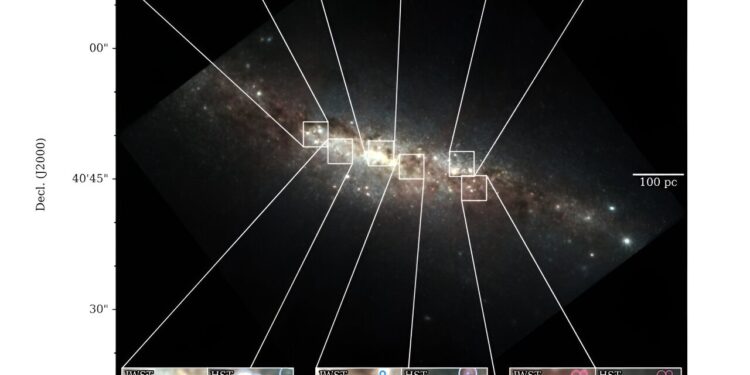The width and height of the screenshot is (750, 375).
Task: Click the "00"" declination tick label
Action: 99,48
